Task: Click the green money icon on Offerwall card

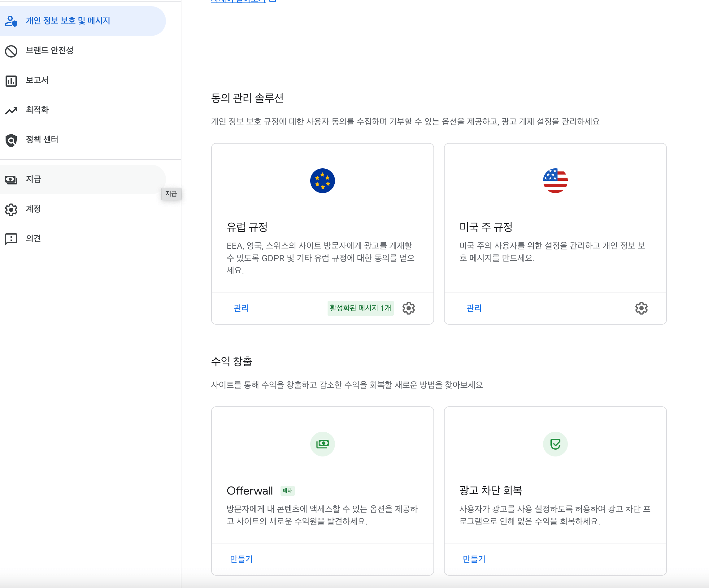Action: click(322, 444)
